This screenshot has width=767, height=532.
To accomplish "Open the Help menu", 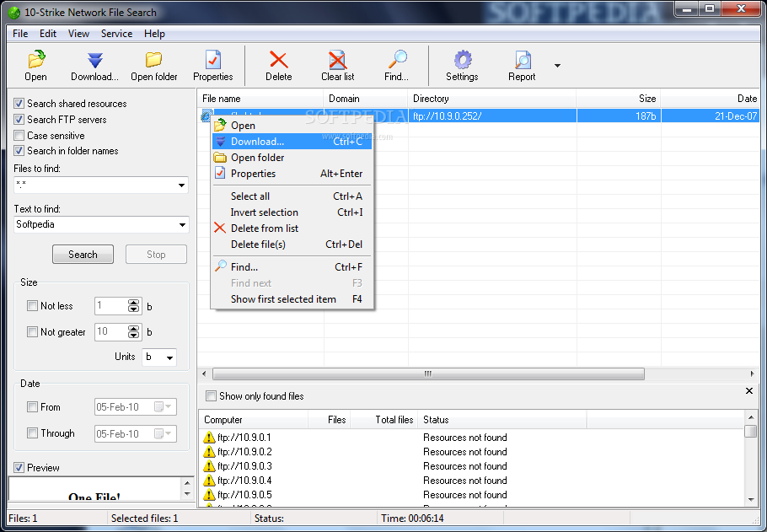I will pyautogui.click(x=154, y=33).
